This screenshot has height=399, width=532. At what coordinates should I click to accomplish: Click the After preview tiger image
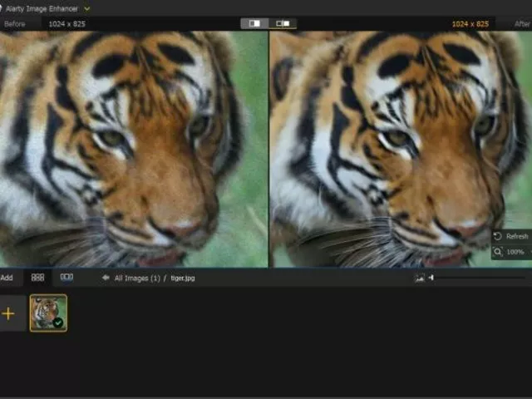[x=399, y=150]
